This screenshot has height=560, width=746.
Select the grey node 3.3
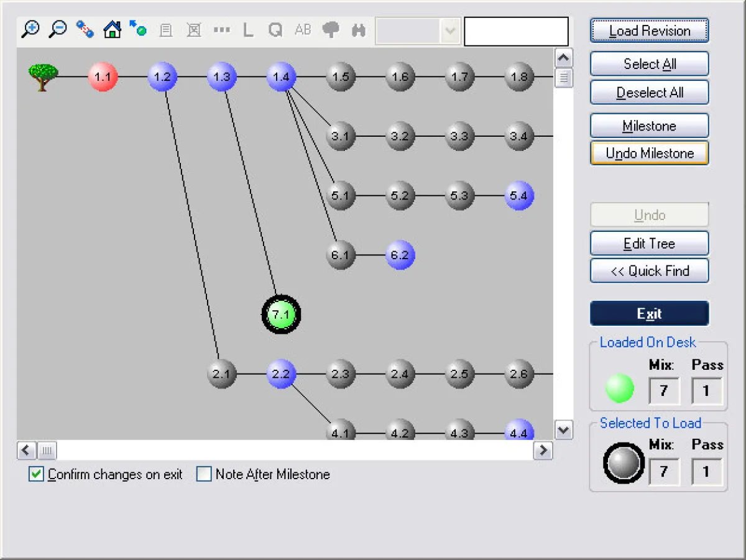pyautogui.click(x=460, y=136)
